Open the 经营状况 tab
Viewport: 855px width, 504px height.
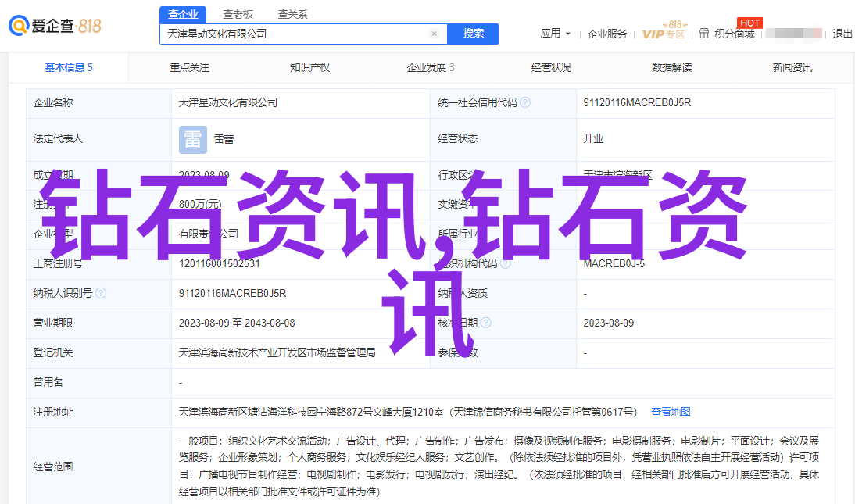click(x=551, y=68)
